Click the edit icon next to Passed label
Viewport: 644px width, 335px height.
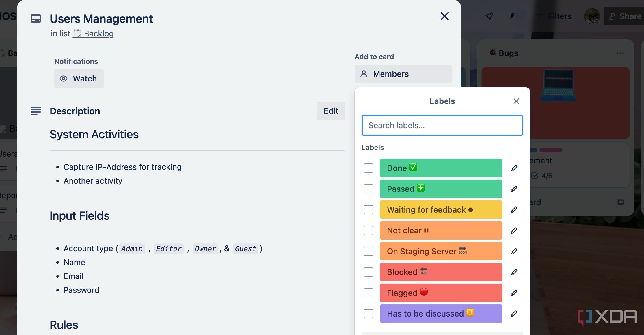[x=514, y=189]
